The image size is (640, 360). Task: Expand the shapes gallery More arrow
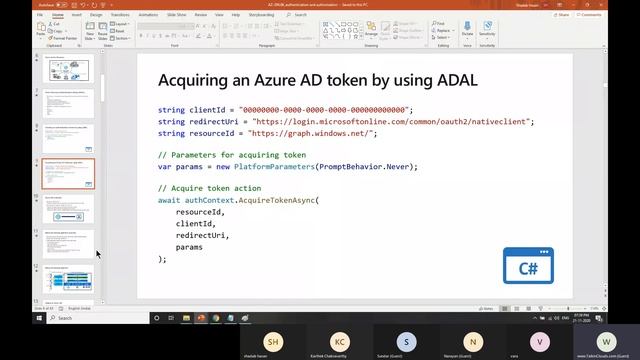click(361, 37)
